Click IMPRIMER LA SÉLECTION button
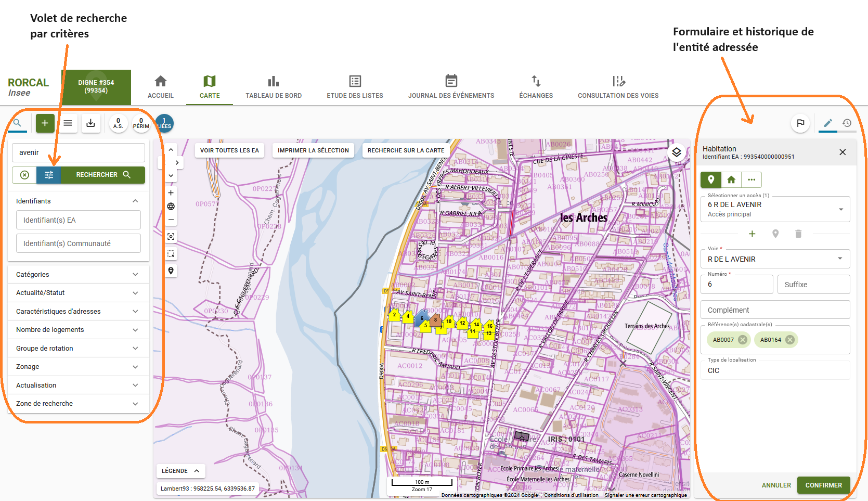 coord(313,150)
